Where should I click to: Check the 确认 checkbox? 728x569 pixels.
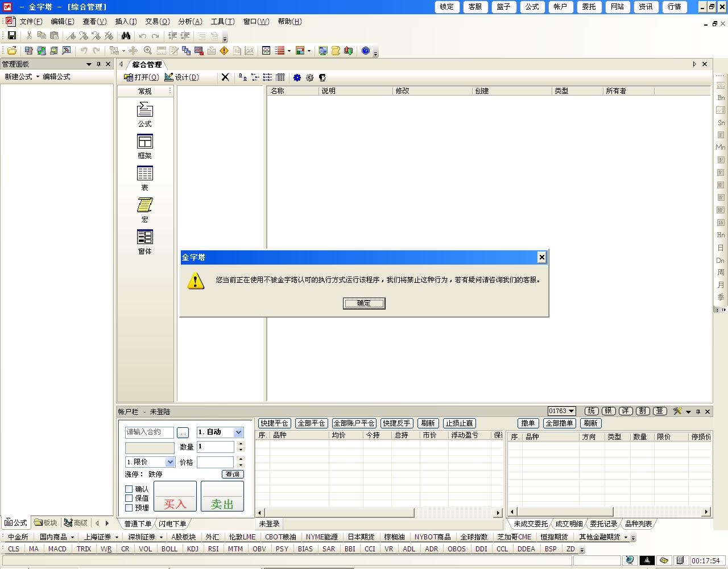[x=129, y=489]
